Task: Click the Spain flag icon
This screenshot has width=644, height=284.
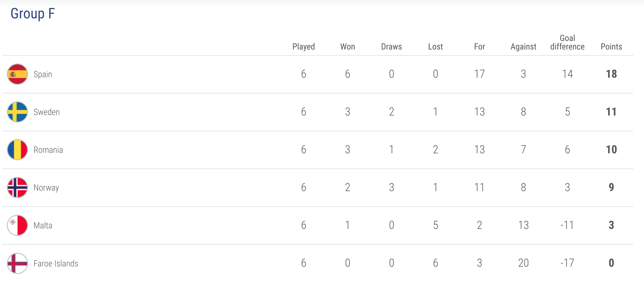Action: (17, 74)
